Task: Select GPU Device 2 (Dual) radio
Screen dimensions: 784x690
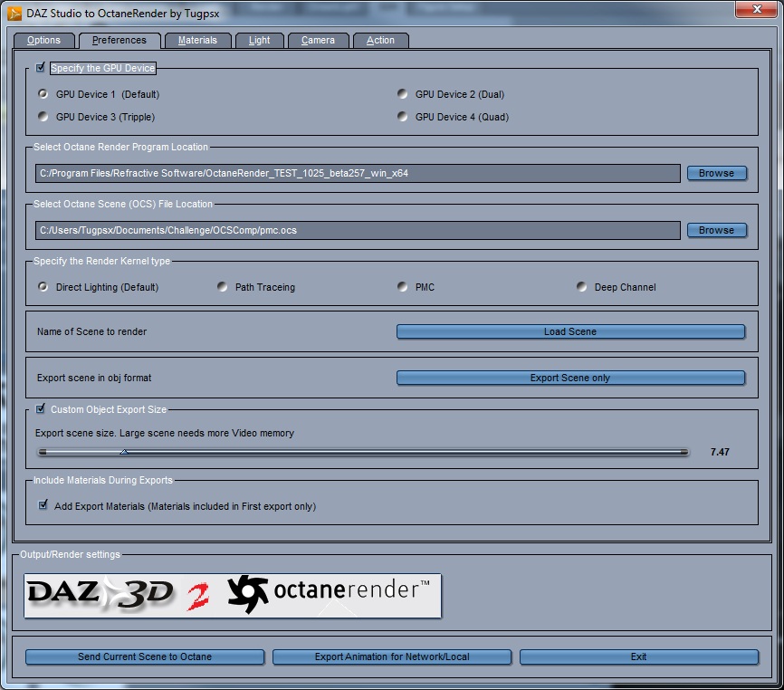Action: click(x=403, y=93)
